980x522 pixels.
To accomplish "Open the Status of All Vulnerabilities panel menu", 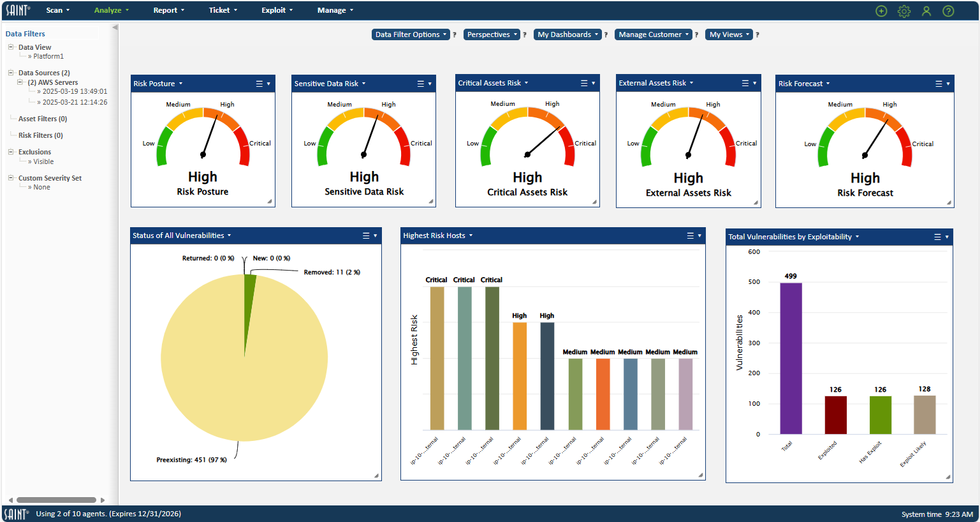I will pos(365,235).
